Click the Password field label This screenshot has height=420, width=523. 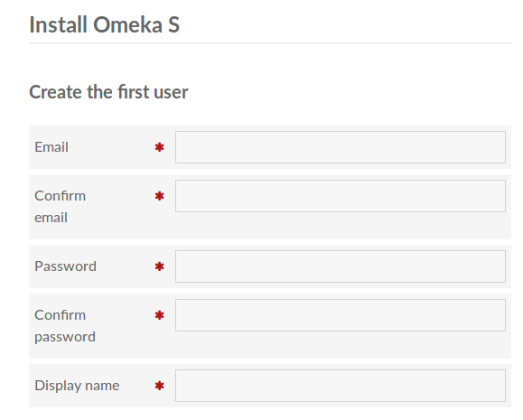click(65, 266)
